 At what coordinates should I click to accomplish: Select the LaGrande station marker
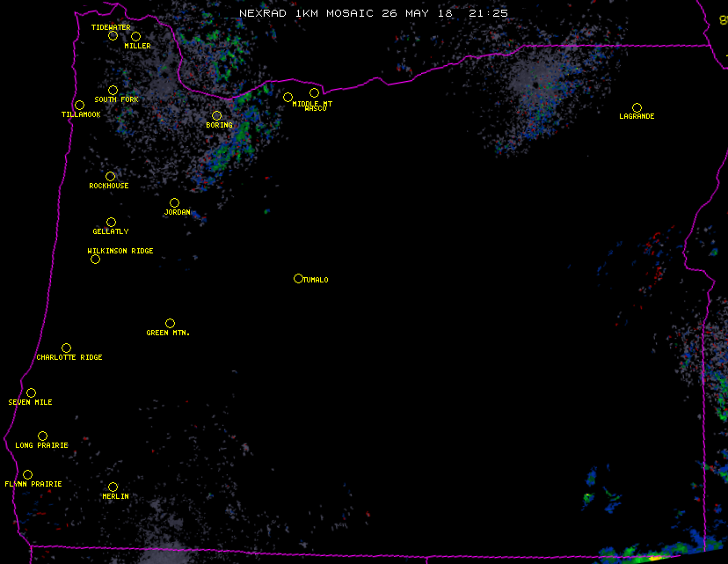coord(637,107)
